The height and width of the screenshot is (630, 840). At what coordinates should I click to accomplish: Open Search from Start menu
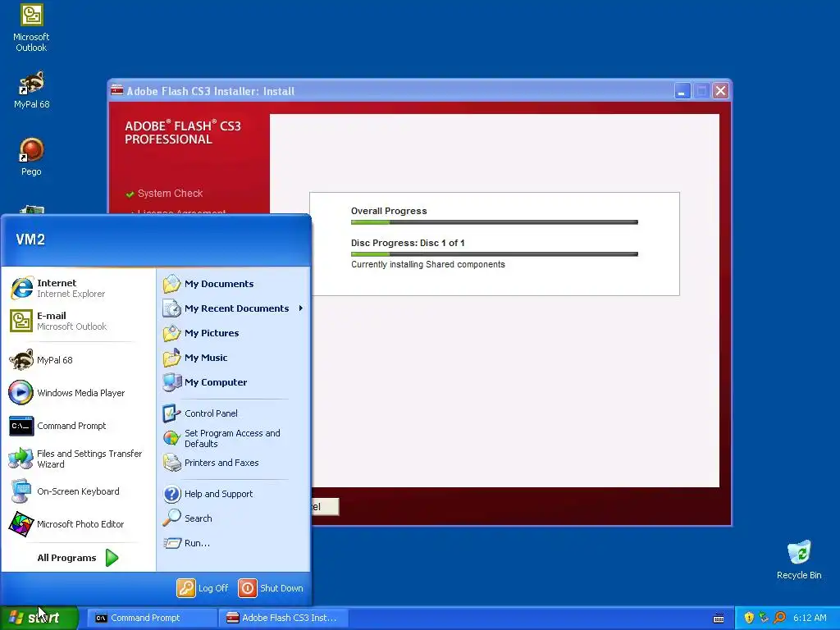(x=188, y=518)
